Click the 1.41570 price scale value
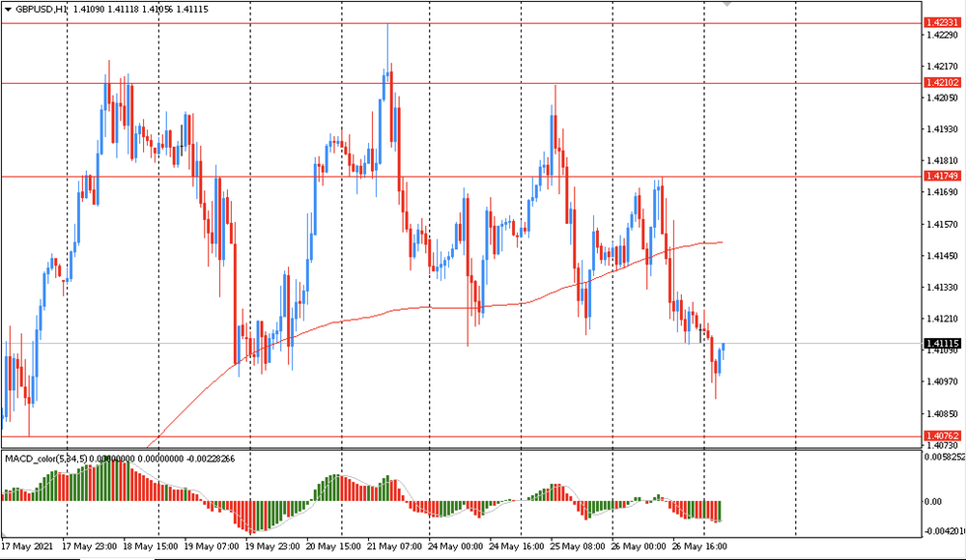 pos(943,224)
